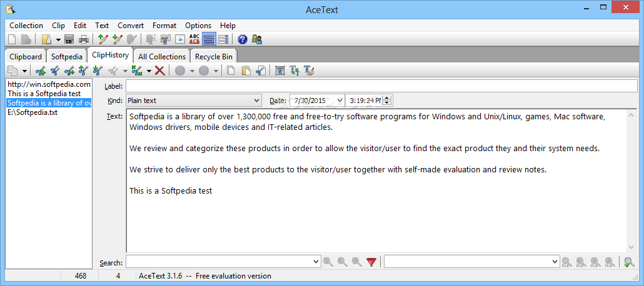Expand the Search field dropdown
644x286 pixels.
click(x=316, y=262)
